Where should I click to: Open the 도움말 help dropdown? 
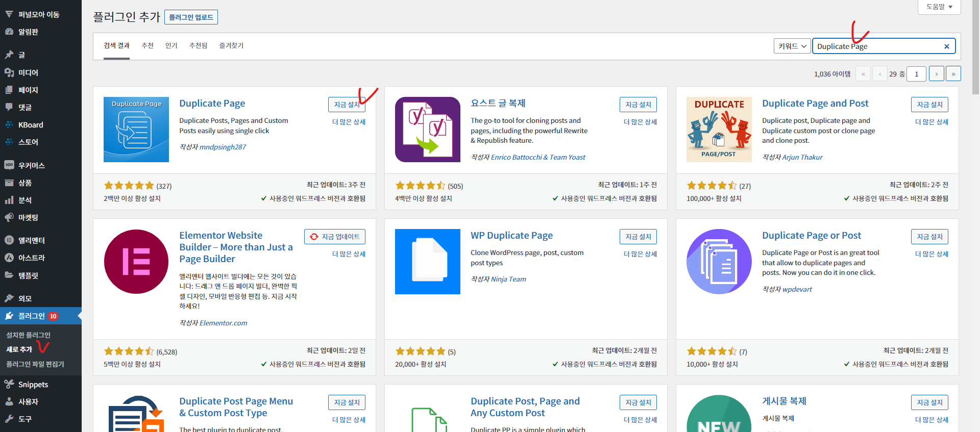coord(940,7)
